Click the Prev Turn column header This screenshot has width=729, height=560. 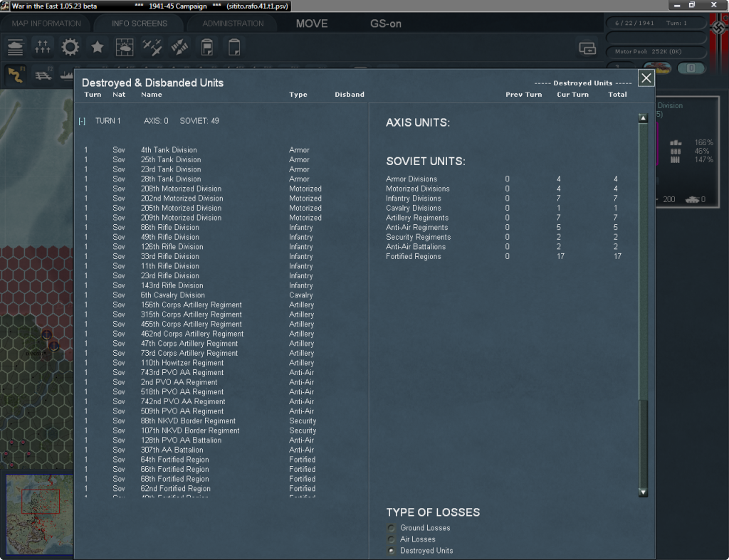tap(523, 95)
